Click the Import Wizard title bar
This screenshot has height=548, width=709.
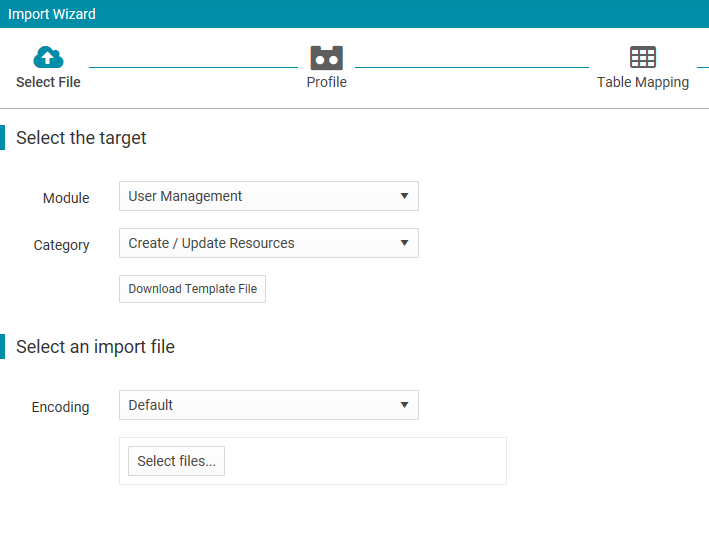(354, 14)
